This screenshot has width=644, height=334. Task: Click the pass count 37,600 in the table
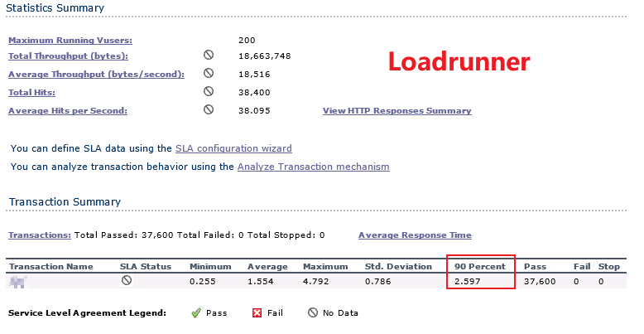point(540,282)
